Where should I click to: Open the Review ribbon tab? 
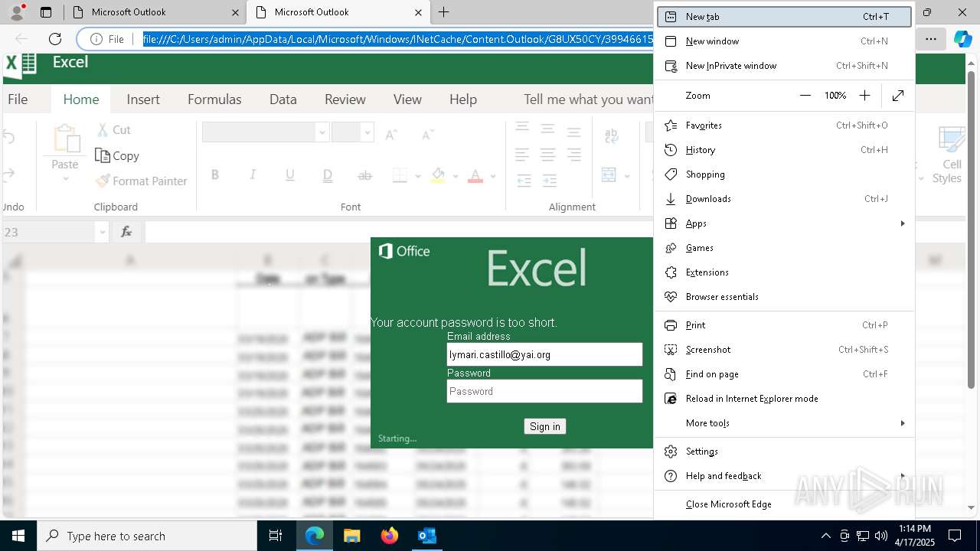coord(345,99)
